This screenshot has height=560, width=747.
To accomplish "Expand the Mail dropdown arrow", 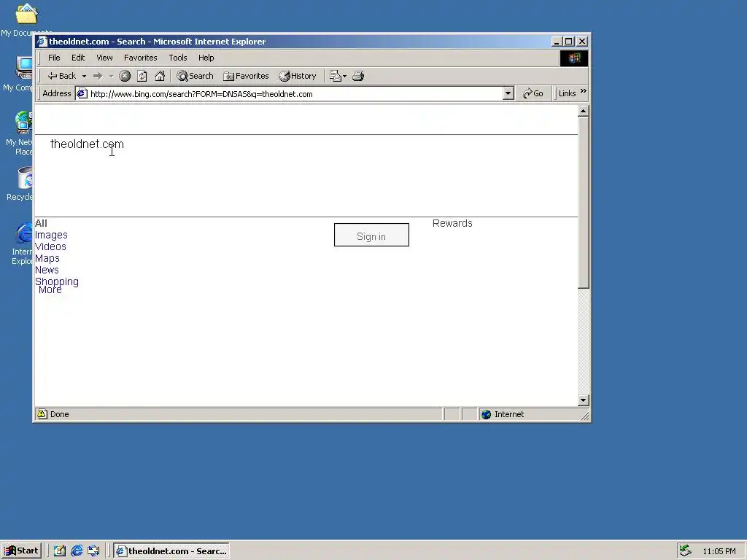I will pyautogui.click(x=345, y=76).
